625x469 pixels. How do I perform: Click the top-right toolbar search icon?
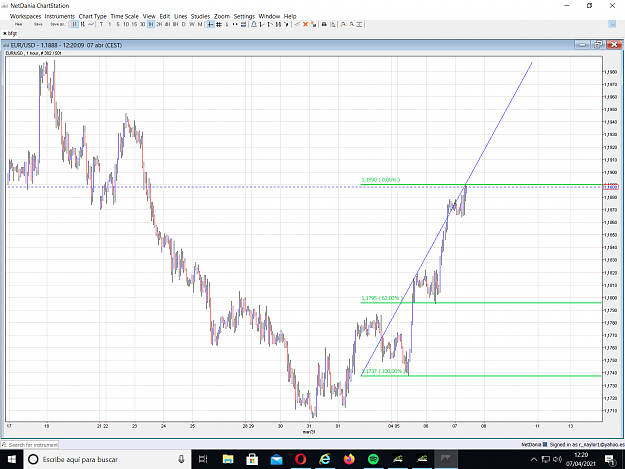click(613, 24)
